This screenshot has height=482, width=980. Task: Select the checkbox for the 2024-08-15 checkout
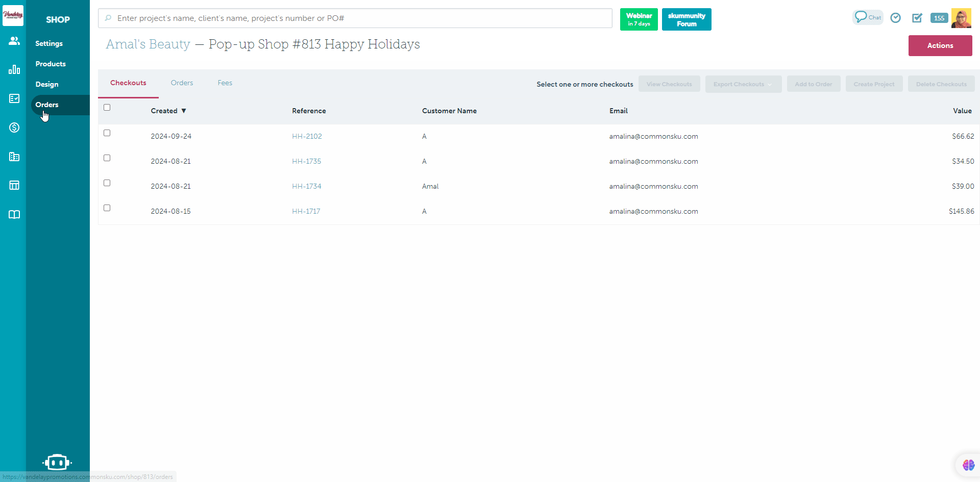[107, 208]
